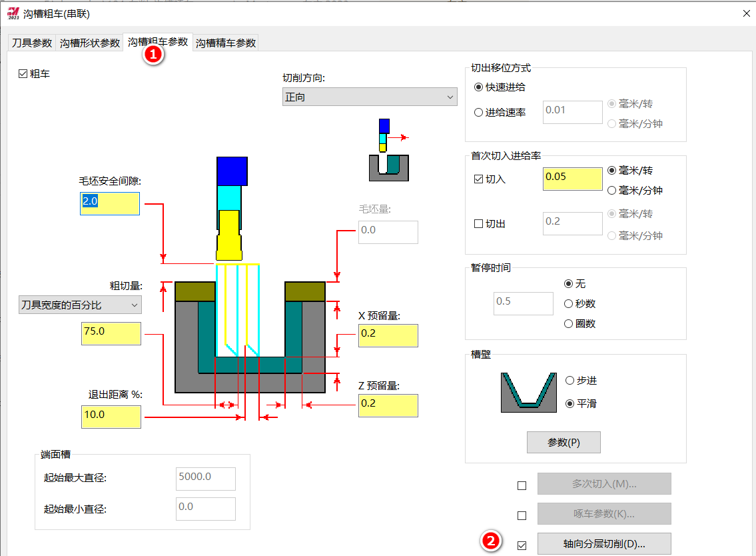756x556 pixels.
Task: Click the cut direction preview diagram
Action: 388,150
